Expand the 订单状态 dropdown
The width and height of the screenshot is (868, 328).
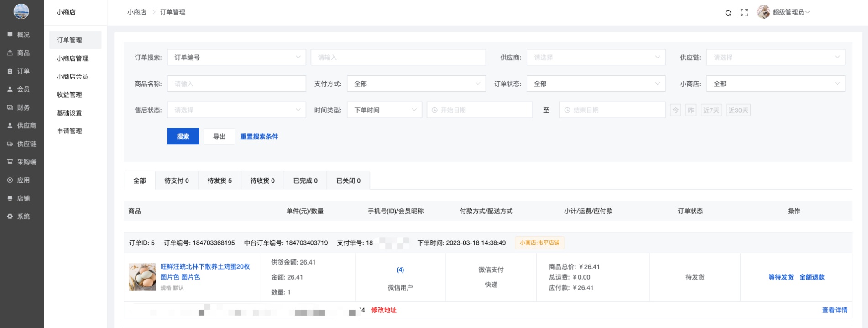[596, 84]
